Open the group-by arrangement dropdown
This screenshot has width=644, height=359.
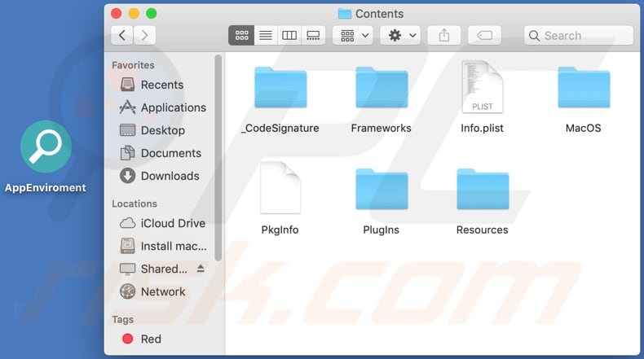coord(353,35)
